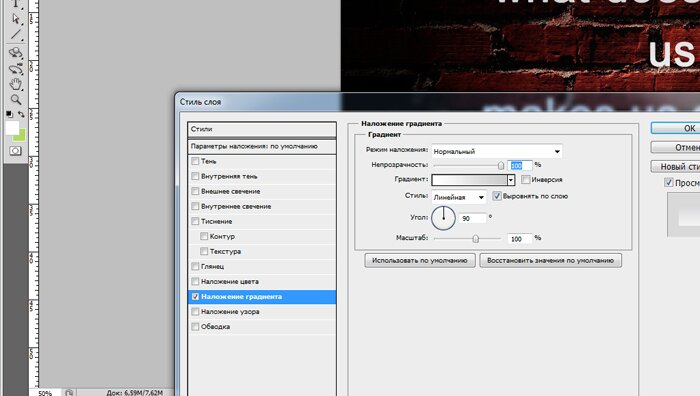Toggle the Выровнять по слою checkbox
700x396 pixels.
[x=497, y=196]
